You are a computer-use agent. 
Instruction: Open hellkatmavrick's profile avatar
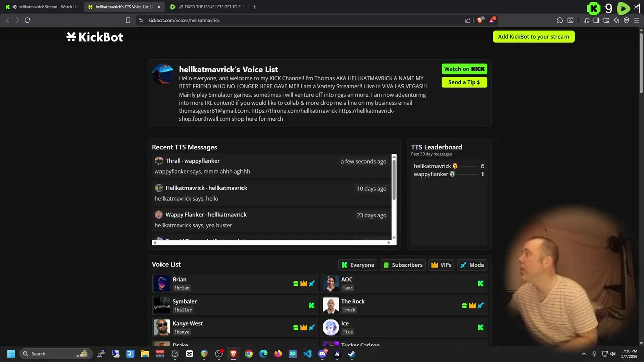(163, 74)
